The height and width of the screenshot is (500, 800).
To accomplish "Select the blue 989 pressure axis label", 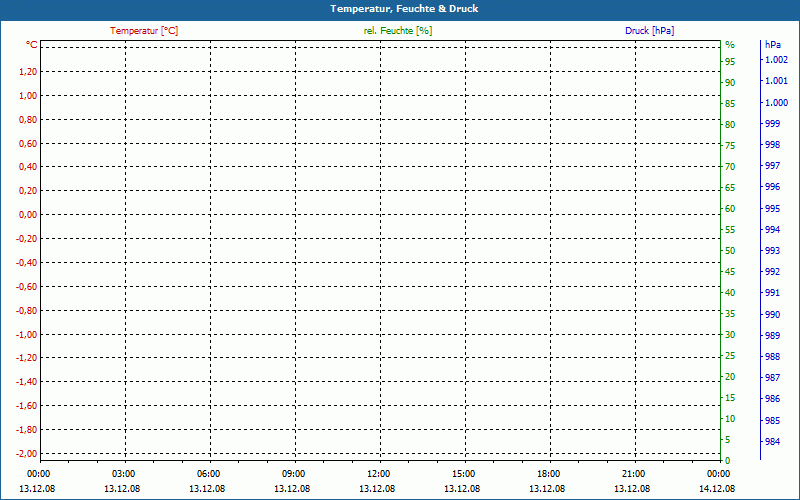I will [x=772, y=336].
